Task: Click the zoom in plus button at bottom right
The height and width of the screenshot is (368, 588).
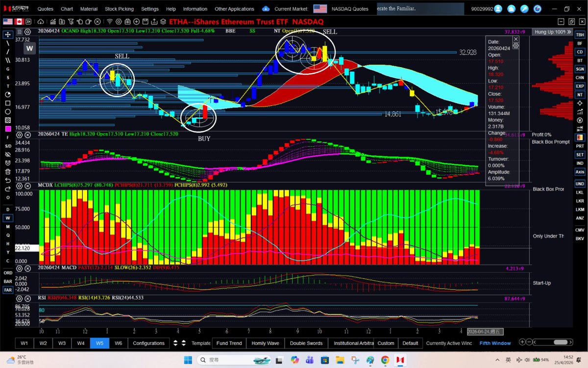Action: [x=523, y=342]
